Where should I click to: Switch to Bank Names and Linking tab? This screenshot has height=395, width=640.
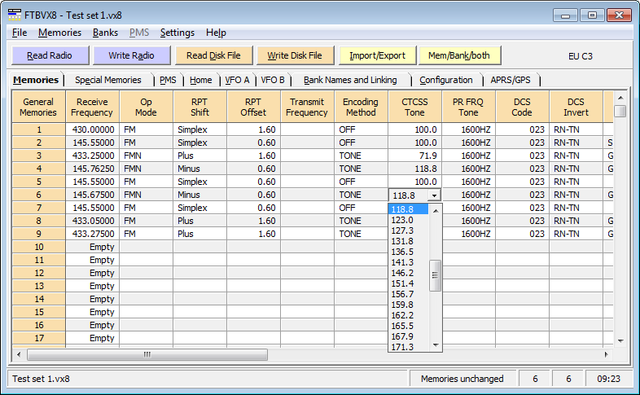[350, 80]
